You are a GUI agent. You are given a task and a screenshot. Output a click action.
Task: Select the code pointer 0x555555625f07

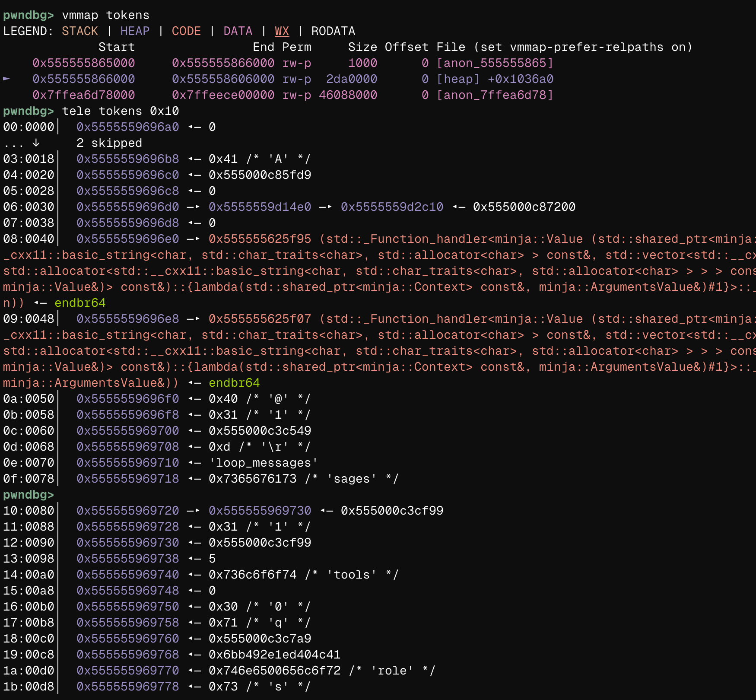click(x=260, y=319)
